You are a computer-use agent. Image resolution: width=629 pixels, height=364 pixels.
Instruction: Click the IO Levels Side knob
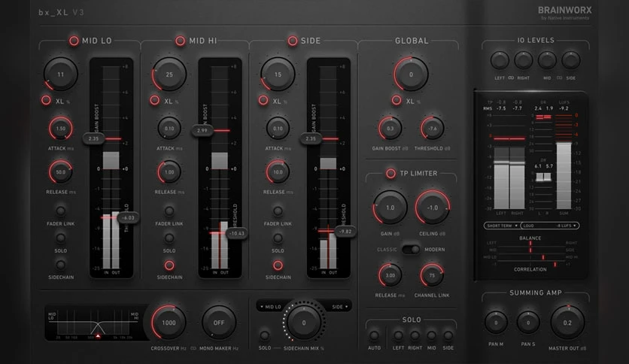pos(571,60)
